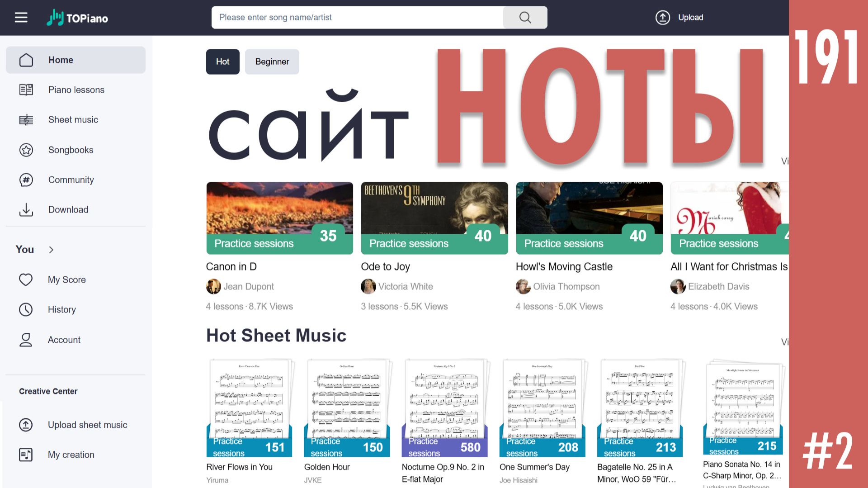
Task: Click the Community hashtag icon
Action: (x=26, y=180)
